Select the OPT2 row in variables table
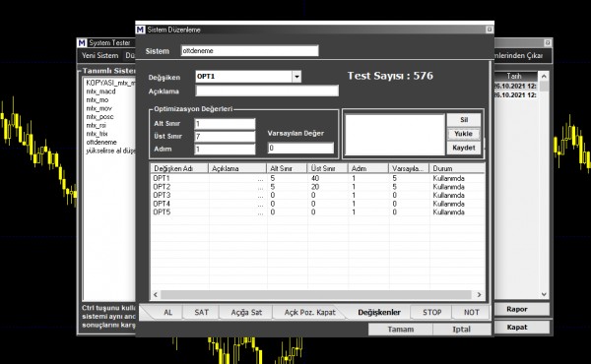Image resolution: width=591 pixels, height=364 pixels. tap(317, 187)
